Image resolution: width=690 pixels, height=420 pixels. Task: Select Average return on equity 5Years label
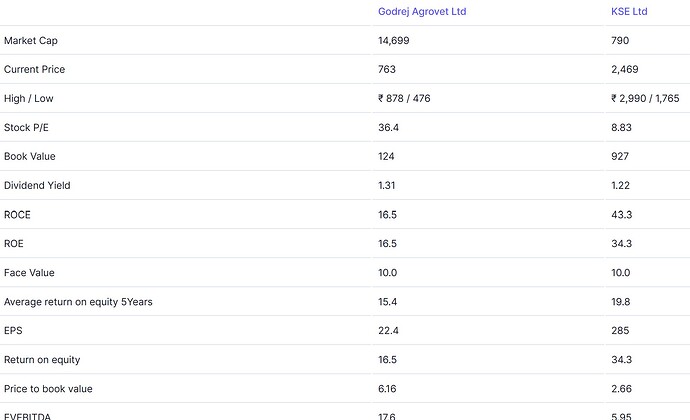[x=78, y=302]
